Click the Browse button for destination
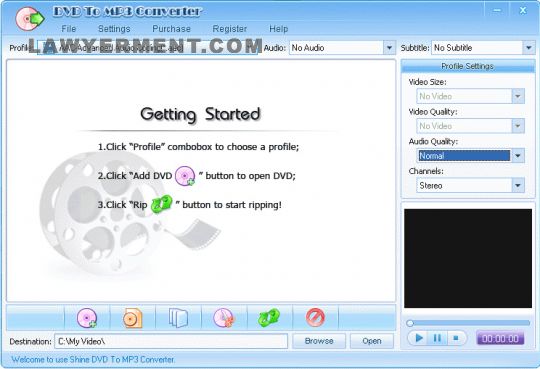 (319, 341)
